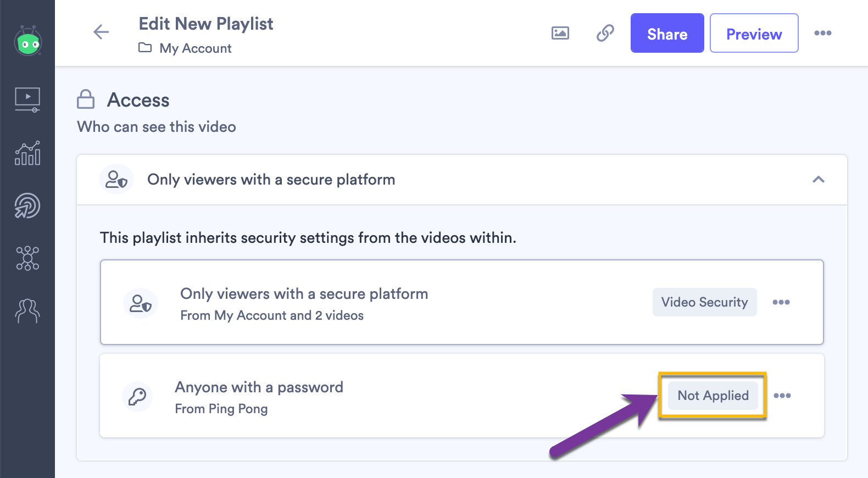This screenshot has height=478, width=868.
Task: Click the Access heading
Action: coord(138,100)
